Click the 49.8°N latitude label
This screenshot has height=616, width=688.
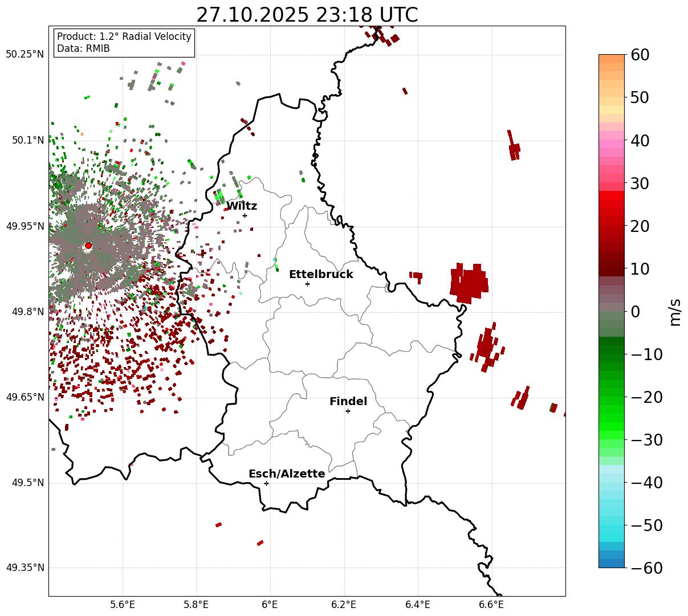27,312
